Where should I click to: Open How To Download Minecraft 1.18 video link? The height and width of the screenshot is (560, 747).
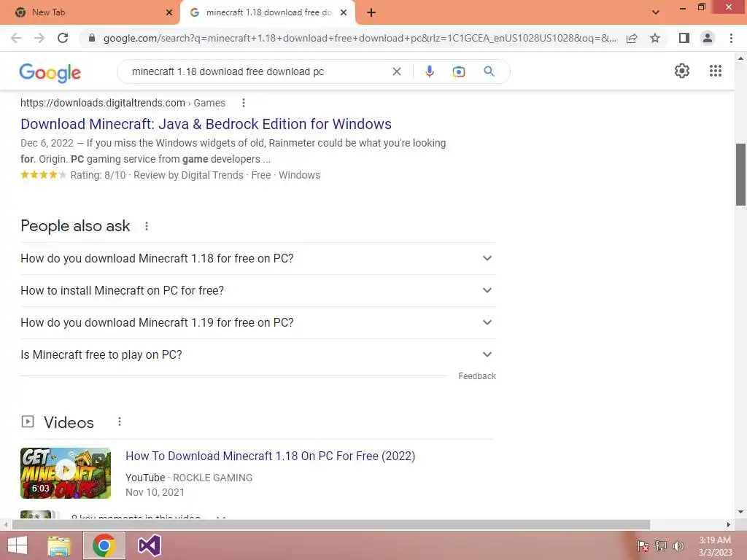tap(270, 456)
